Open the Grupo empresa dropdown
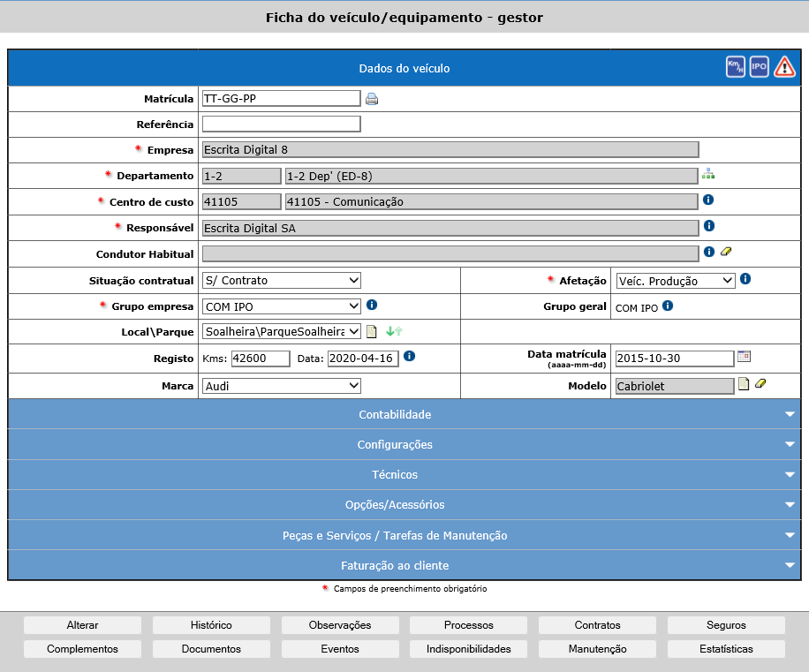 [281, 306]
